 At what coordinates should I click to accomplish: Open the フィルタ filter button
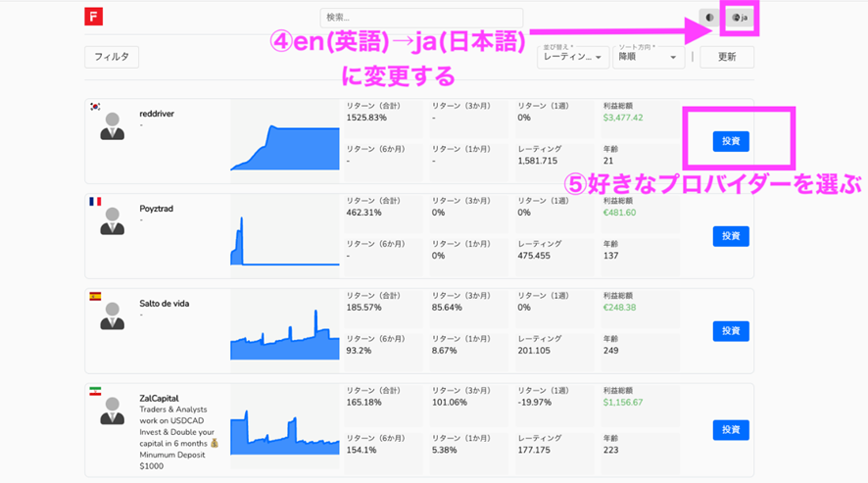pos(112,57)
